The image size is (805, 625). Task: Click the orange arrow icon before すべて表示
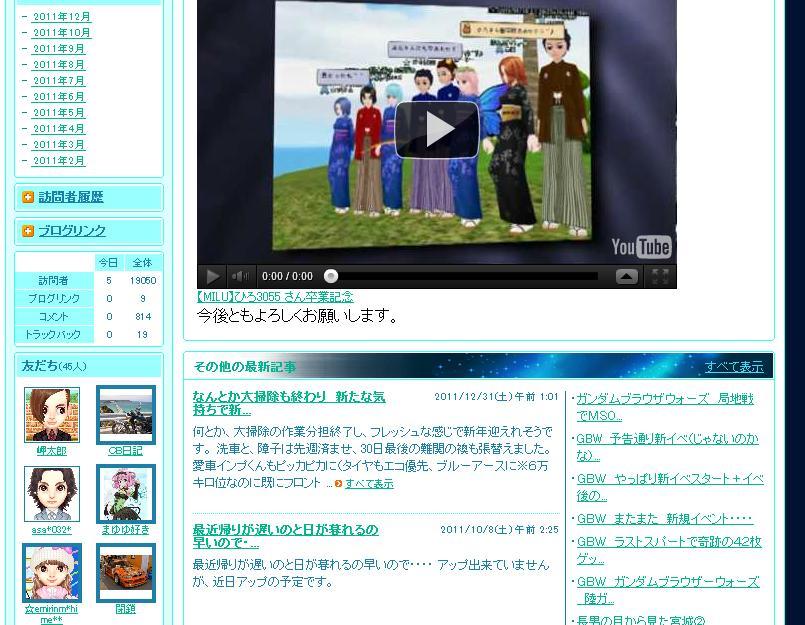pyautogui.click(x=338, y=484)
